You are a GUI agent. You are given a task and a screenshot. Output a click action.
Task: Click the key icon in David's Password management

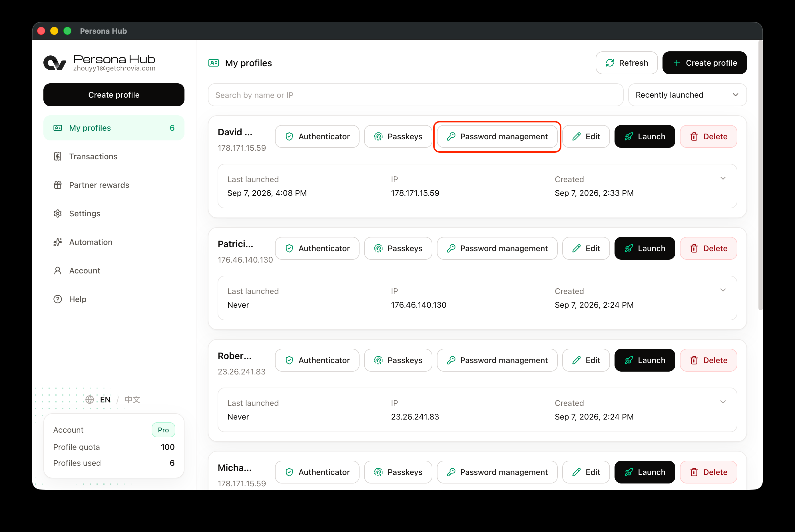point(451,136)
